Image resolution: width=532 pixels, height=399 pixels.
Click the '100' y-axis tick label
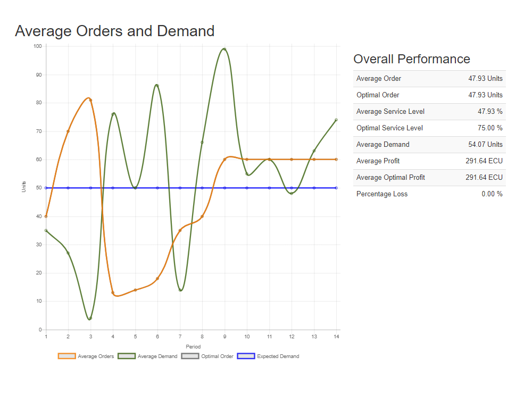coord(38,46)
